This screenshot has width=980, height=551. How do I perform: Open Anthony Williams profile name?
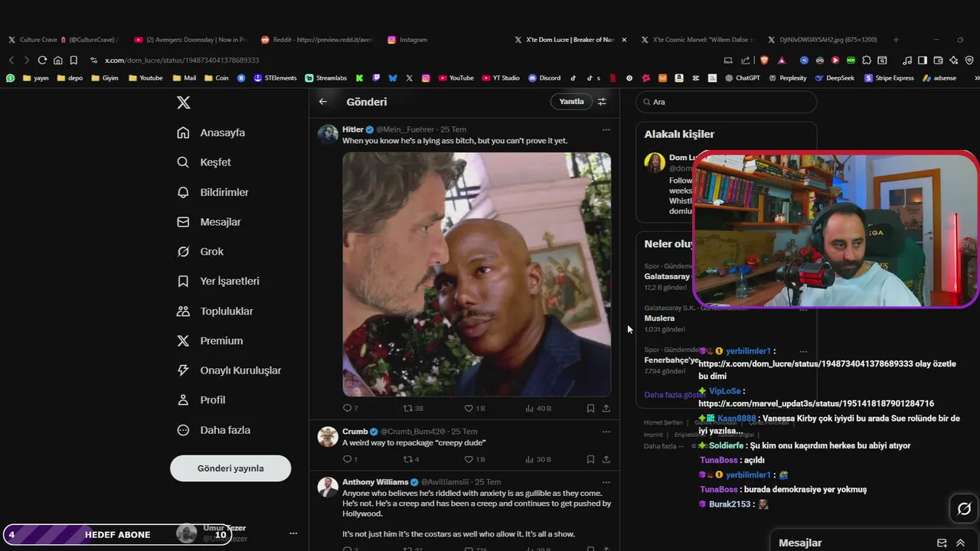pyautogui.click(x=375, y=482)
